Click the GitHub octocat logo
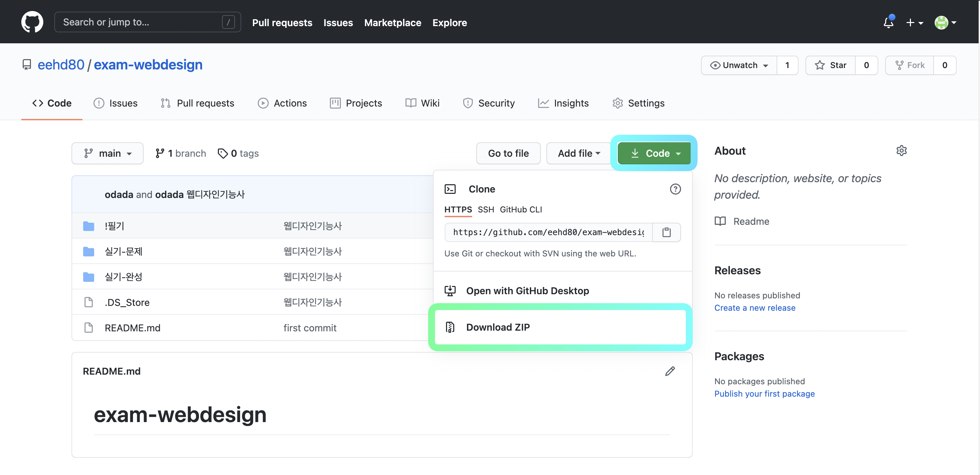The height and width of the screenshot is (475, 980). coord(32,22)
